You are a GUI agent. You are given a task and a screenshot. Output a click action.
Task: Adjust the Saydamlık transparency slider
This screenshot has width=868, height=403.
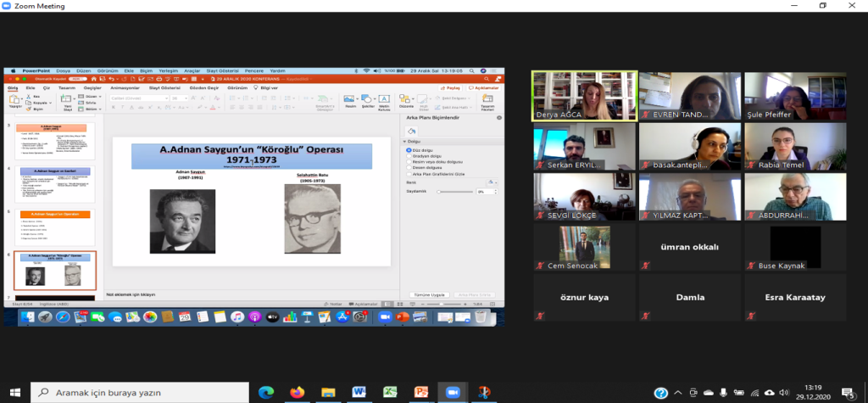pos(453,192)
